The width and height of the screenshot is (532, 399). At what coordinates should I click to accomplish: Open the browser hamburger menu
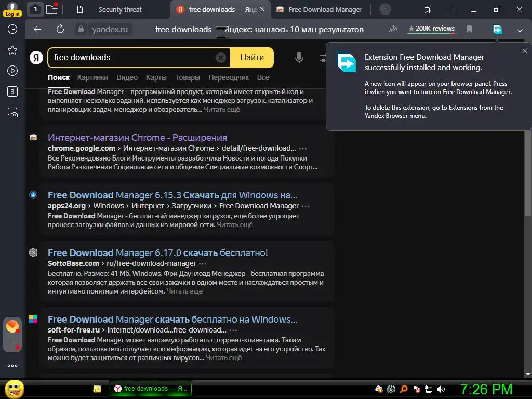(450, 9)
